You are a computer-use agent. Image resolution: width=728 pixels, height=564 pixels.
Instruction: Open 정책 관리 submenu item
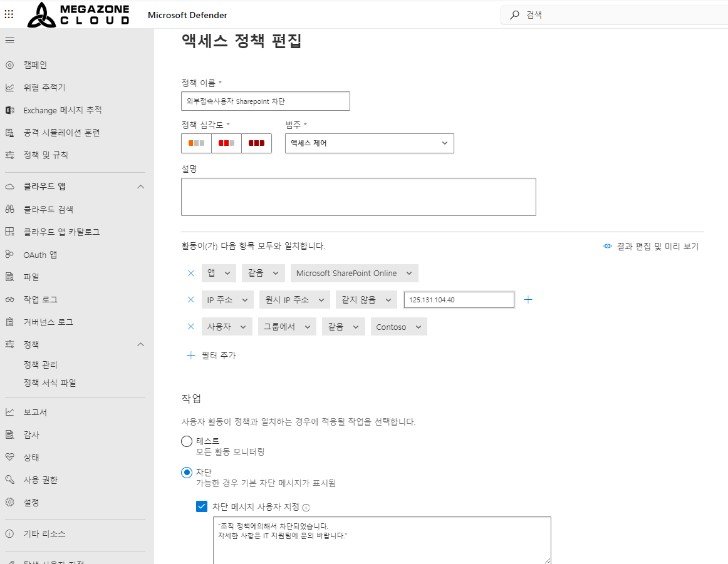tap(40, 364)
